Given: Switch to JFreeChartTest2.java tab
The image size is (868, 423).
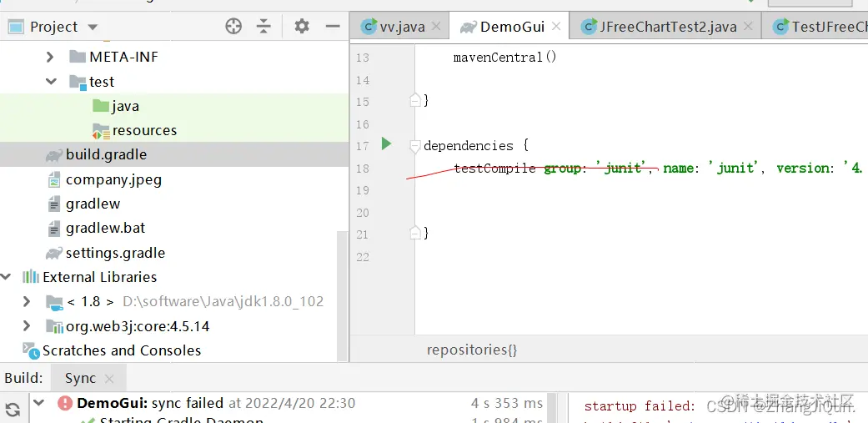Looking at the screenshot, I should point(668,27).
